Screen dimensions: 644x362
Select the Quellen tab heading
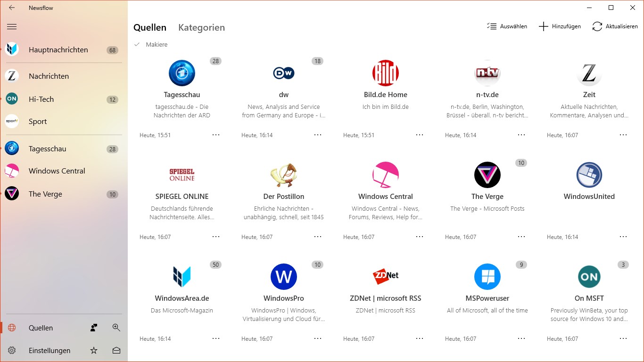point(150,27)
